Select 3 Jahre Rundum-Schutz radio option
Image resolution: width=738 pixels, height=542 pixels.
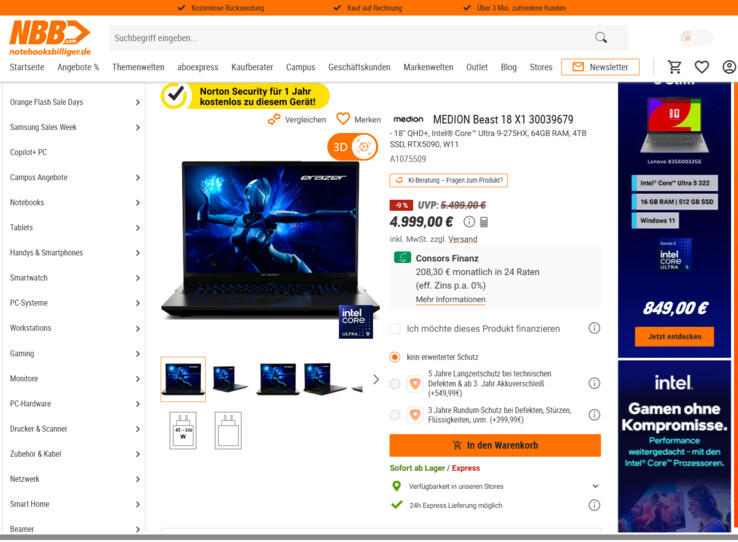point(395,415)
